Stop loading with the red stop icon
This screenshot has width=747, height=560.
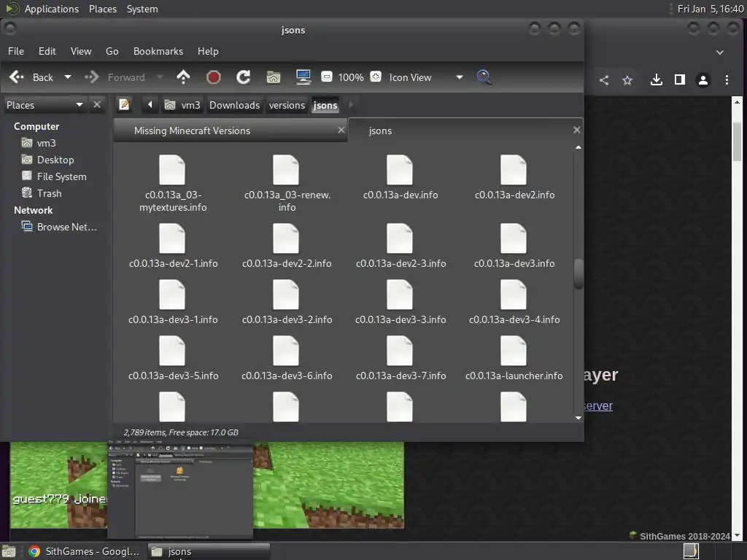[x=214, y=77]
